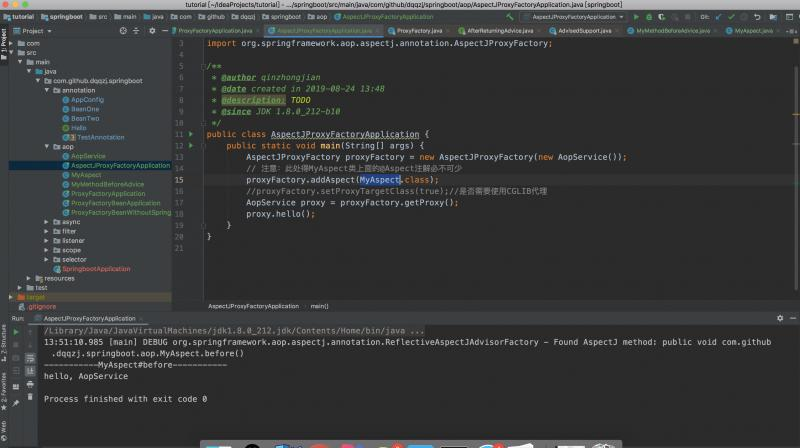The width and height of the screenshot is (800, 448).
Task: Open Run panel settings gear
Action: tap(780, 318)
